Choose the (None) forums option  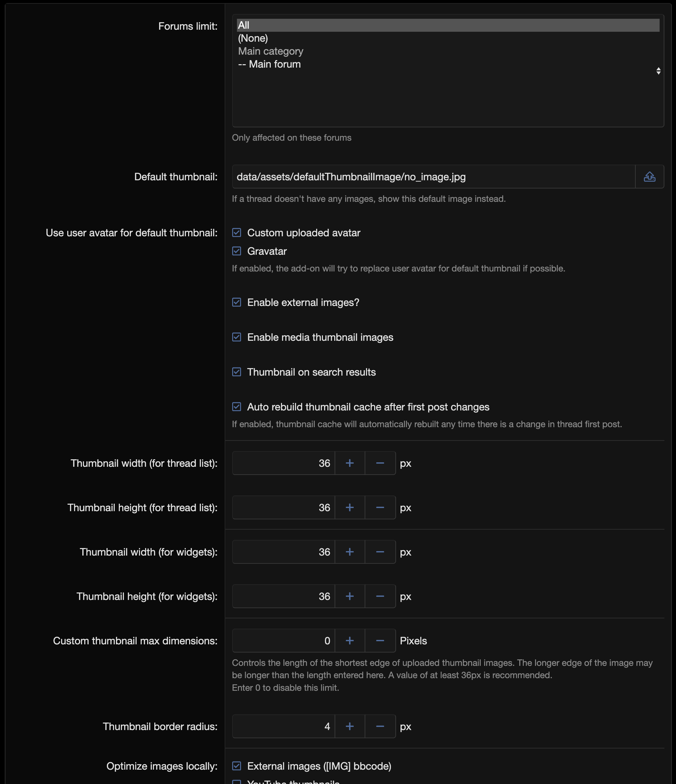(253, 38)
